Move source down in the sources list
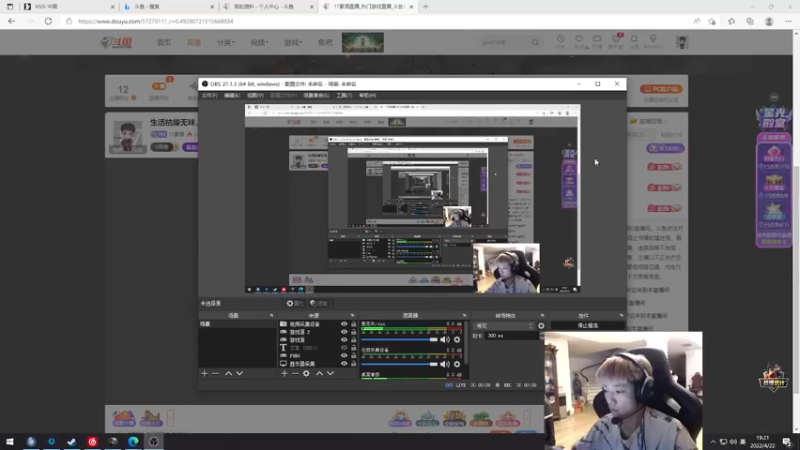 (330, 373)
